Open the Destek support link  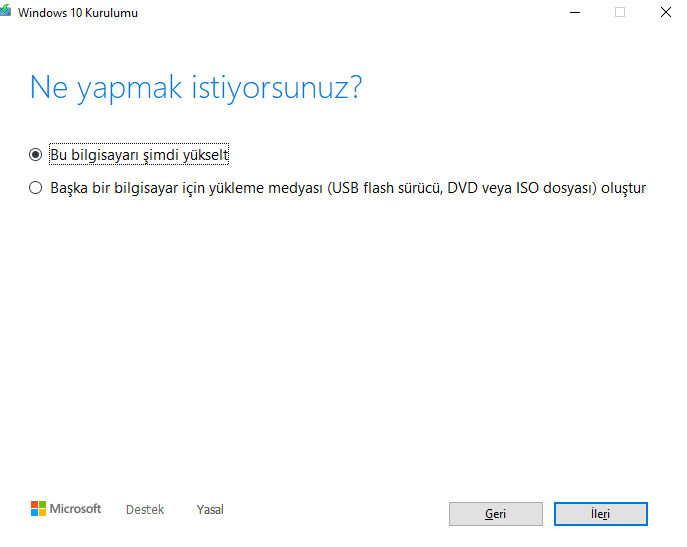[x=145, y=509]
